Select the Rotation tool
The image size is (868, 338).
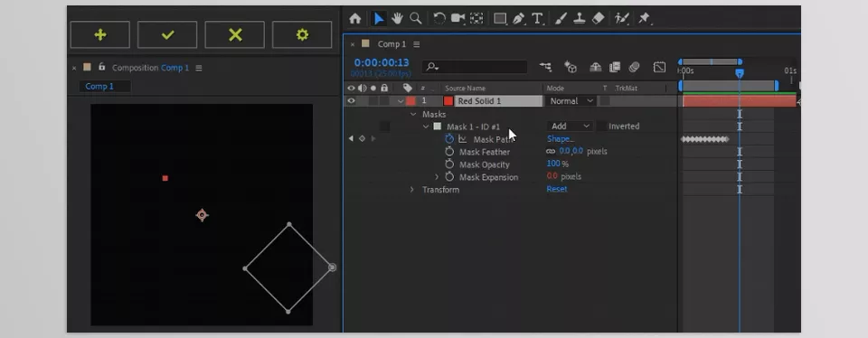(439, 19)
